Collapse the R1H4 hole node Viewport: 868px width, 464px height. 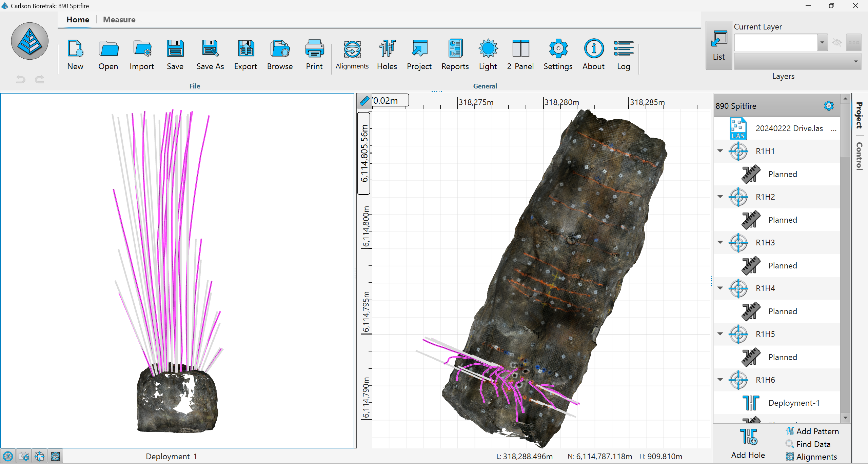720,288
